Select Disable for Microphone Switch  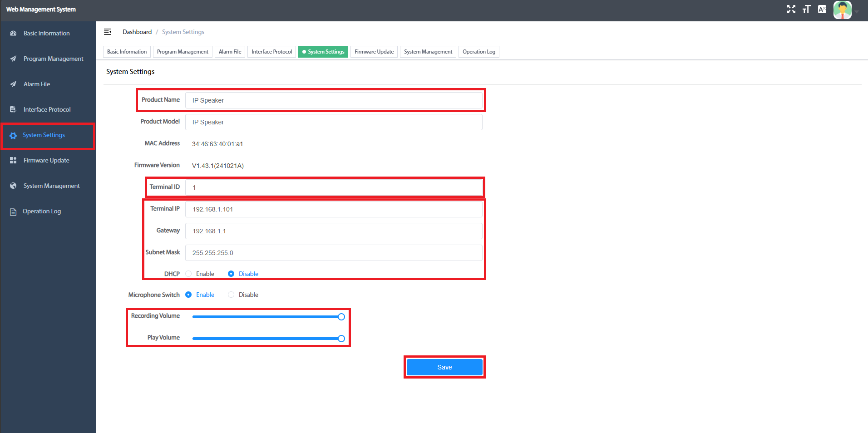(x=231, y=295)
